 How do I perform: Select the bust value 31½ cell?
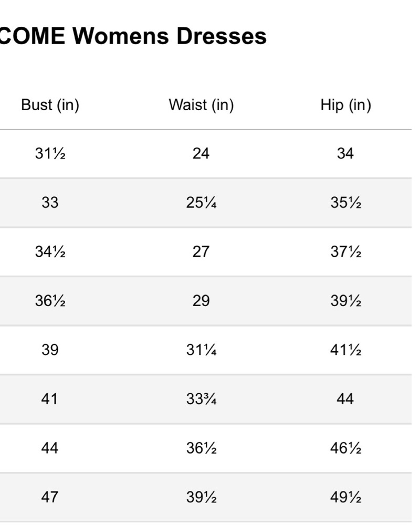(50, 154)
